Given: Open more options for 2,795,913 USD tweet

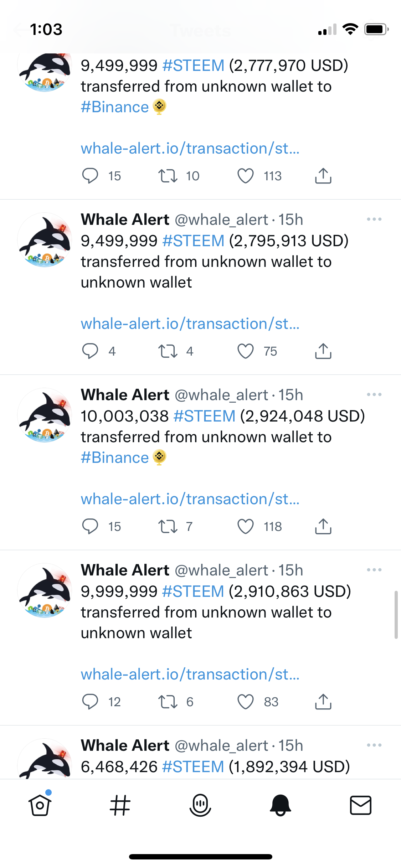Looking at the screenshot, I should (x=374, y=219).
